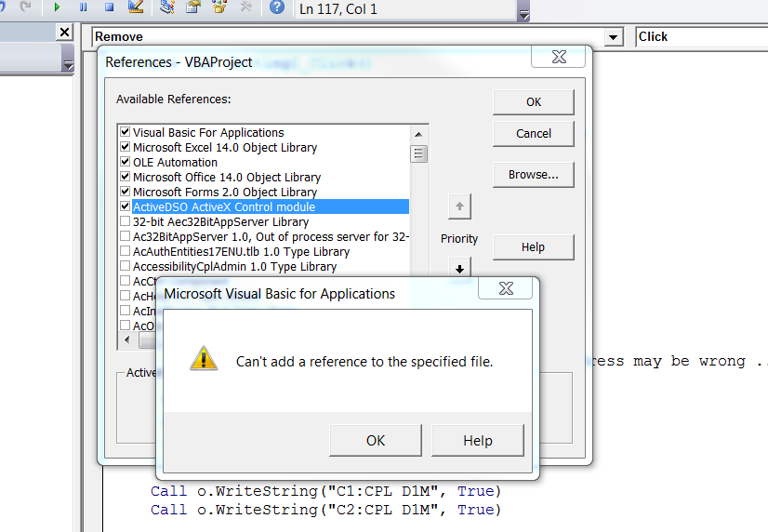Viewport: 768px width, 532px height.
Task: Click the Reset stop icon
Action: 109,7
